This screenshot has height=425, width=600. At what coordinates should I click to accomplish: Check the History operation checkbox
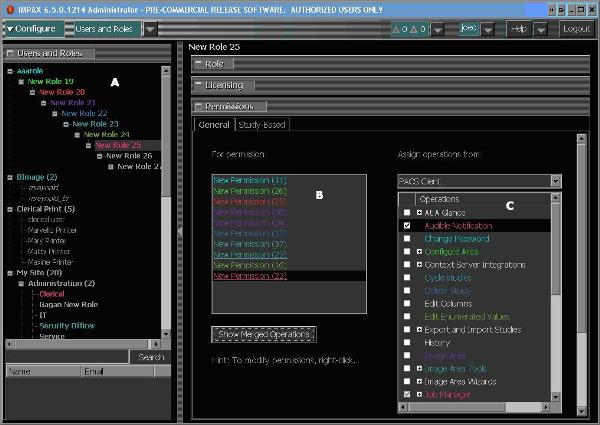coord(405,343)
